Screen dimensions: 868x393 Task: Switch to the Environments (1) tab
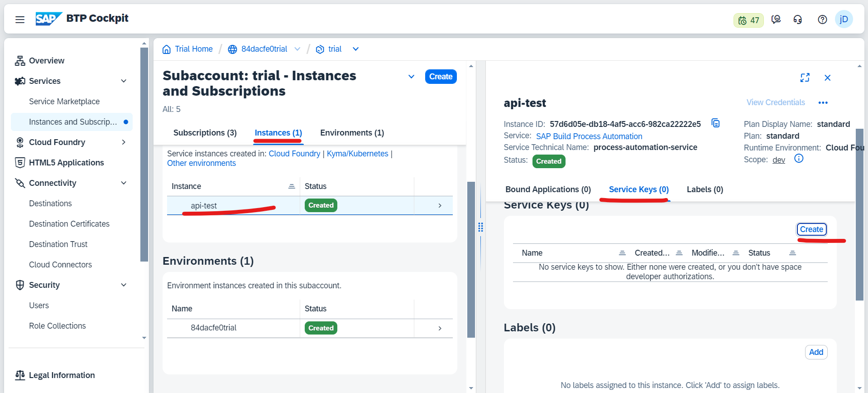(x=352, y=133)
